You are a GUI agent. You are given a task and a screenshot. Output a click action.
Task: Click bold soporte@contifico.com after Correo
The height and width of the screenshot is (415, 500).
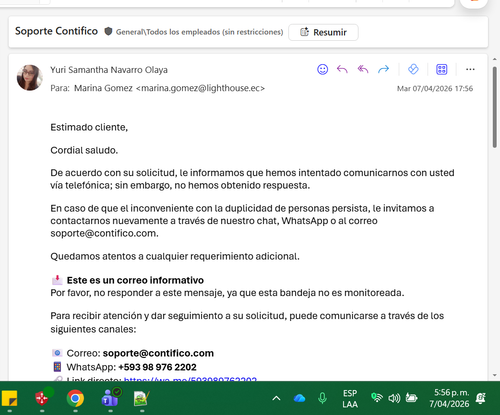(158, 353)
